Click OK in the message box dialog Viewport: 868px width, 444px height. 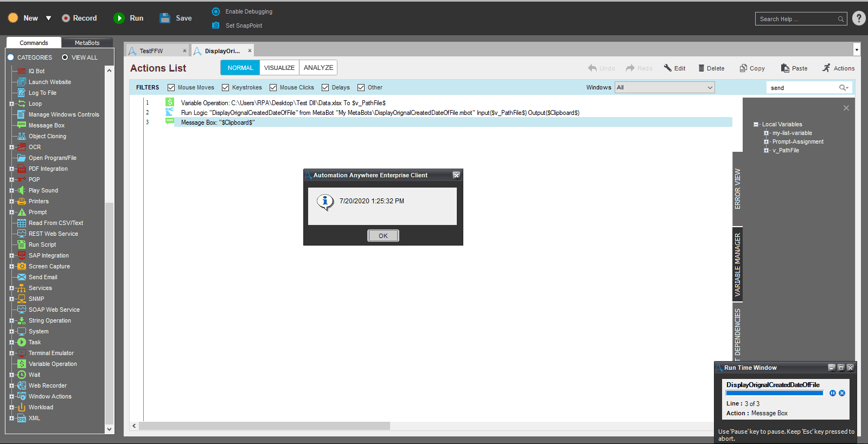coord(383,236)
